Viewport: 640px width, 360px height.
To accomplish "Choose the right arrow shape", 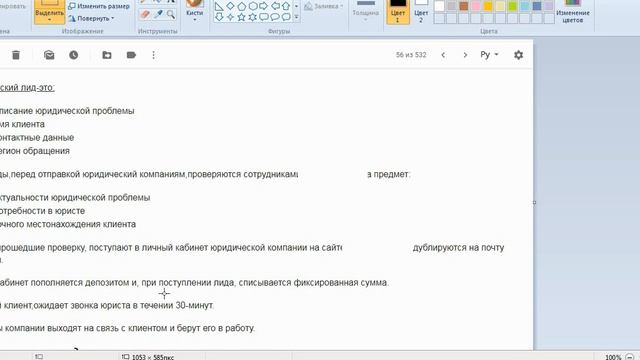I will point(264,6).
